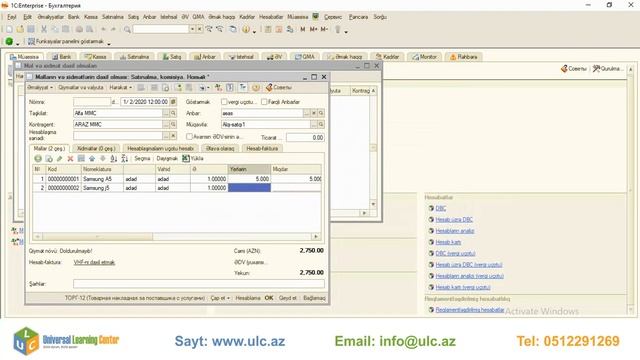Click the Qeyd et button

pos(288,298)
